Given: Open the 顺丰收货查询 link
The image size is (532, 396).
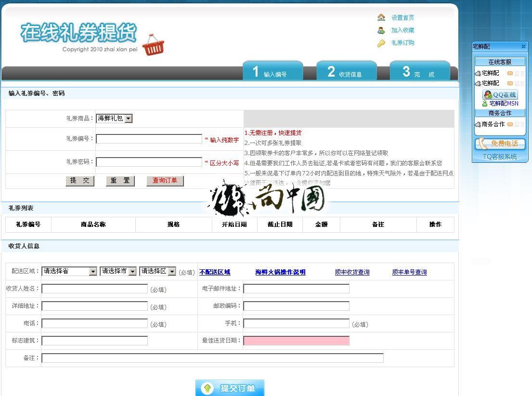Looking at the screenshot, I should pyautogui.click(x=352, y=272).
